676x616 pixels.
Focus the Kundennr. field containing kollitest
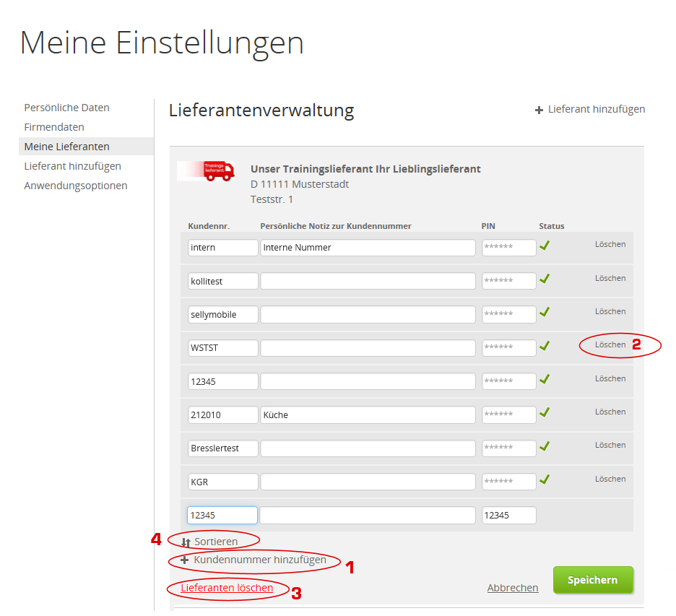pyautogui.click(x=223, y=281)
